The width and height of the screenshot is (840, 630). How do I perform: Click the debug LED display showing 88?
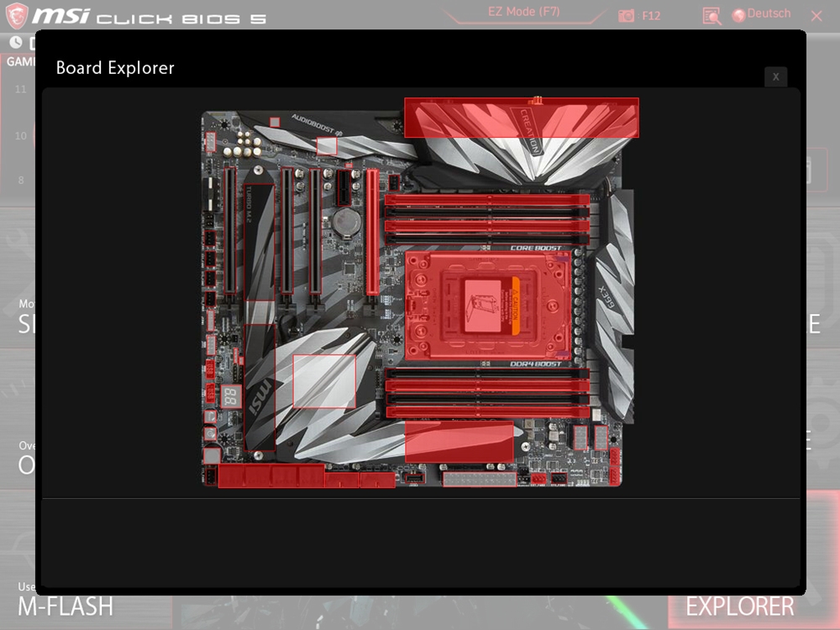click(x=230, y=396)
